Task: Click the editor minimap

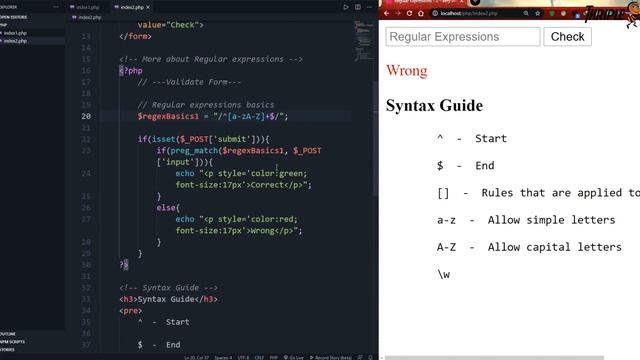Action: click(x=363, y=40)
